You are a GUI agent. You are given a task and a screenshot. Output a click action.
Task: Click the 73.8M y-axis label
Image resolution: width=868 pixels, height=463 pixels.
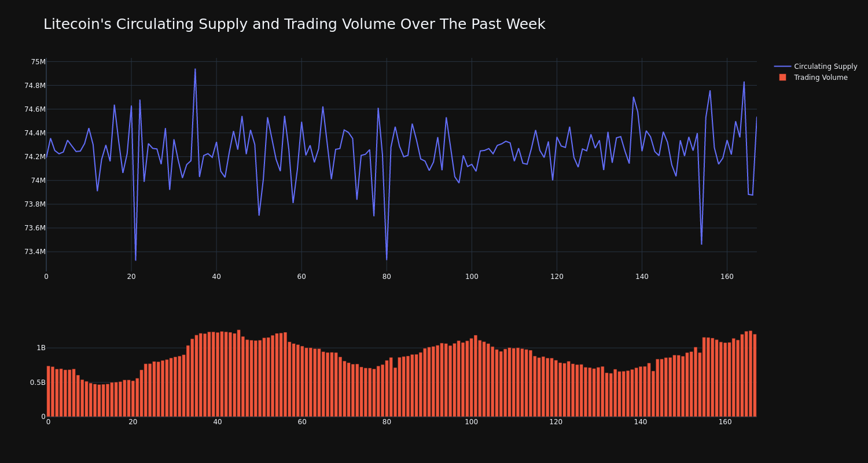click(x=35, y=204)
